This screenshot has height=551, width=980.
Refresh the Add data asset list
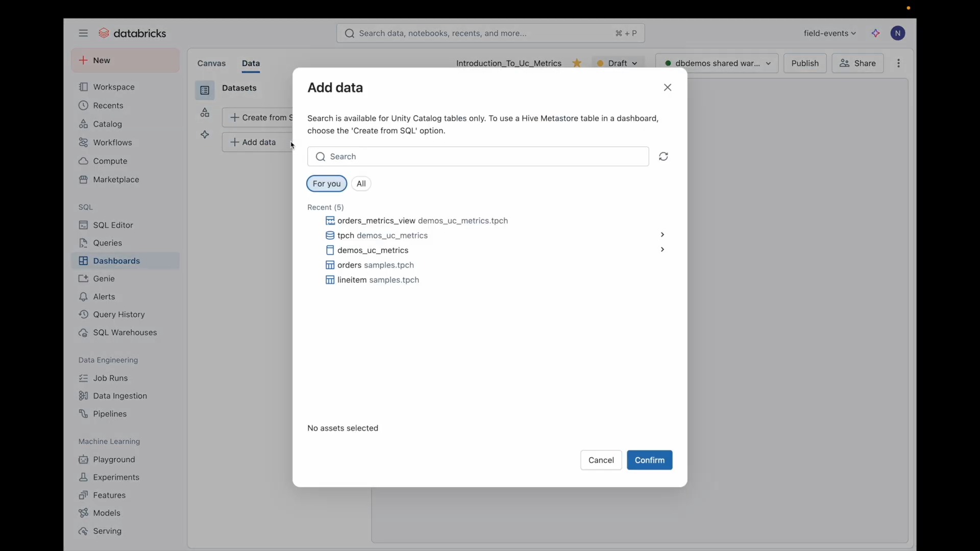(664, 157)
